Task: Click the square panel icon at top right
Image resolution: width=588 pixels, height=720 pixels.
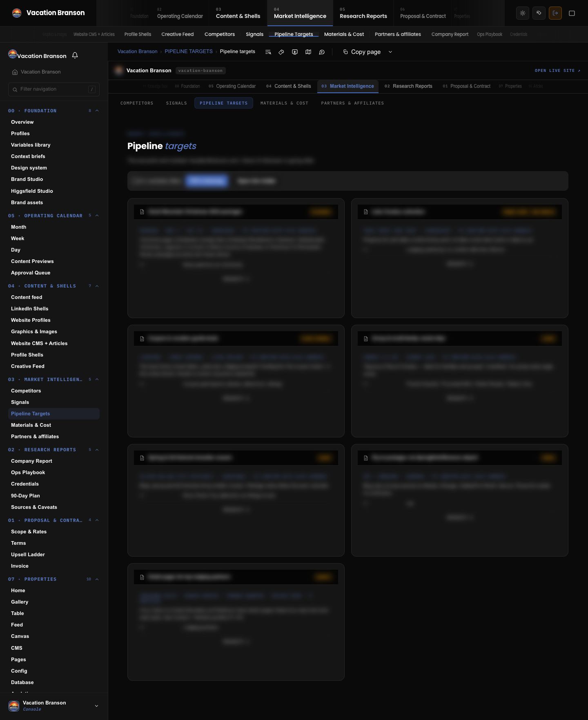Action: (572, 13)
